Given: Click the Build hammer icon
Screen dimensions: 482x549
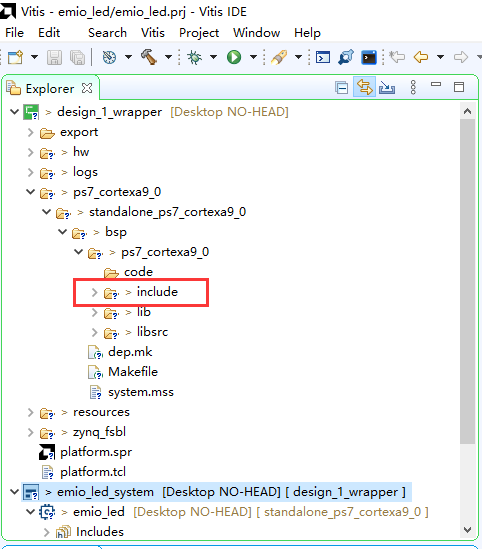Looking at the screenshot, I should 149,57.
